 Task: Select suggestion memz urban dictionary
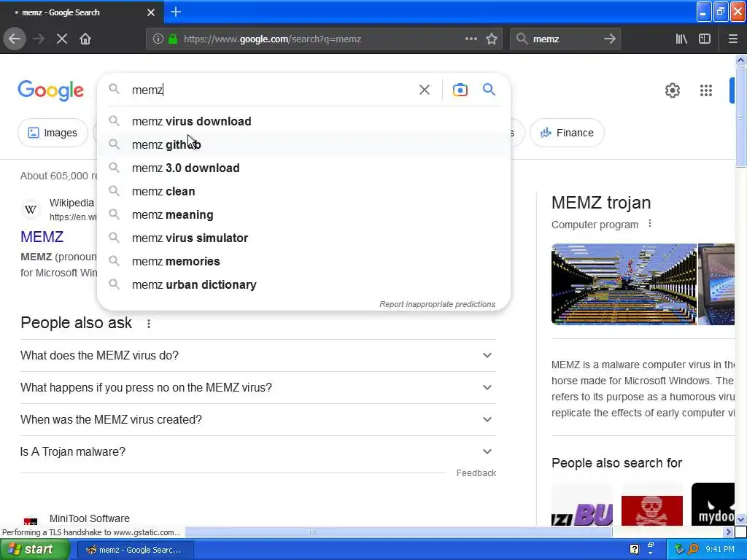(x=303, y=285)
